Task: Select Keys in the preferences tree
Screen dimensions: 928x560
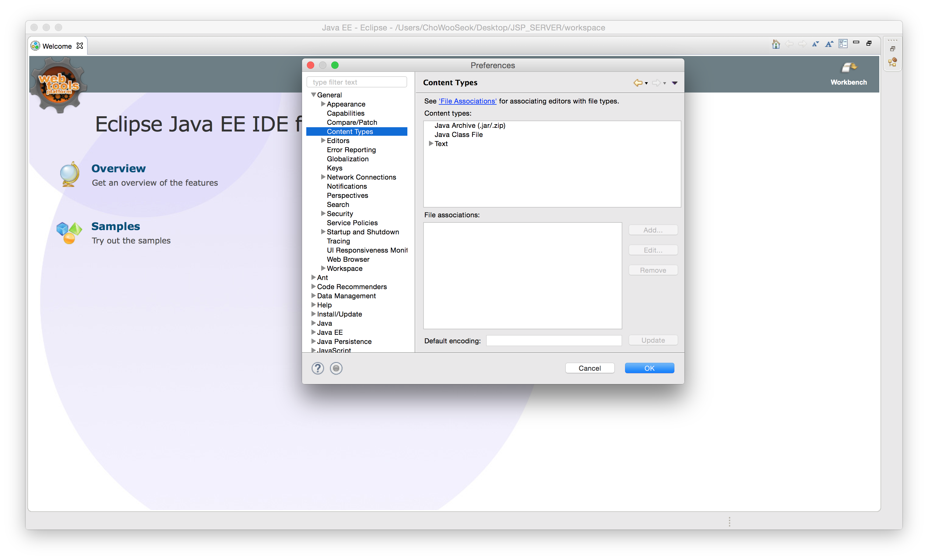Action: tap(334, 168)
